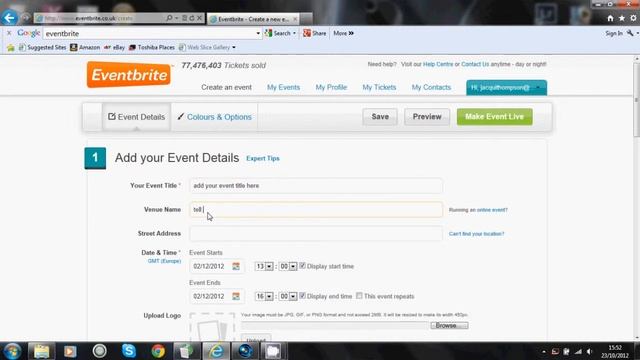This screenshot has height=360, width=640.
Task: Show hidden system tray icons arrow
Action: [x=544, y=351]
